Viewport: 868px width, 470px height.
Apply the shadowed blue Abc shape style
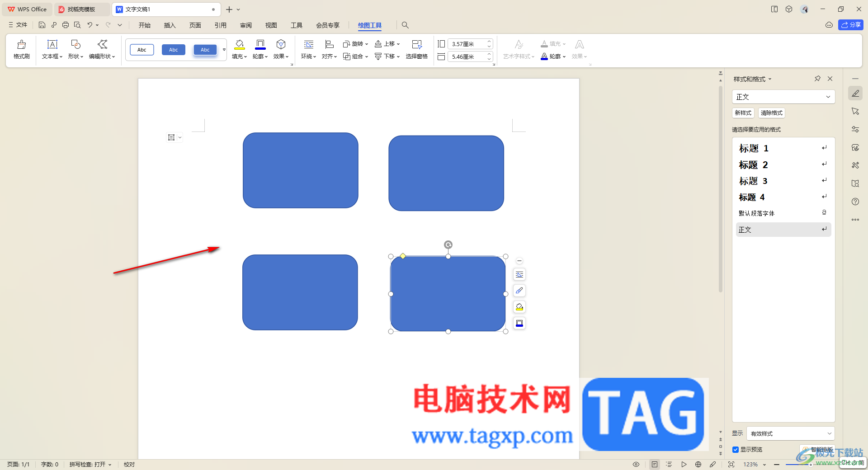205,50
